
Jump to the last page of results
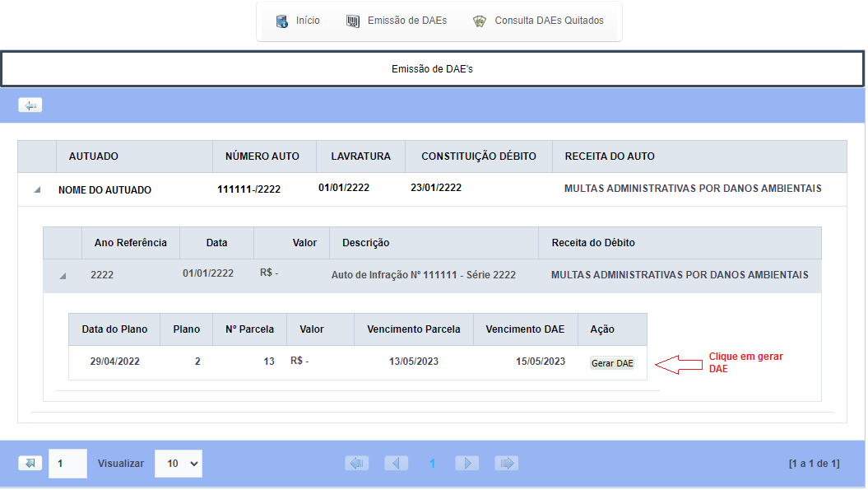coord(506,464)
